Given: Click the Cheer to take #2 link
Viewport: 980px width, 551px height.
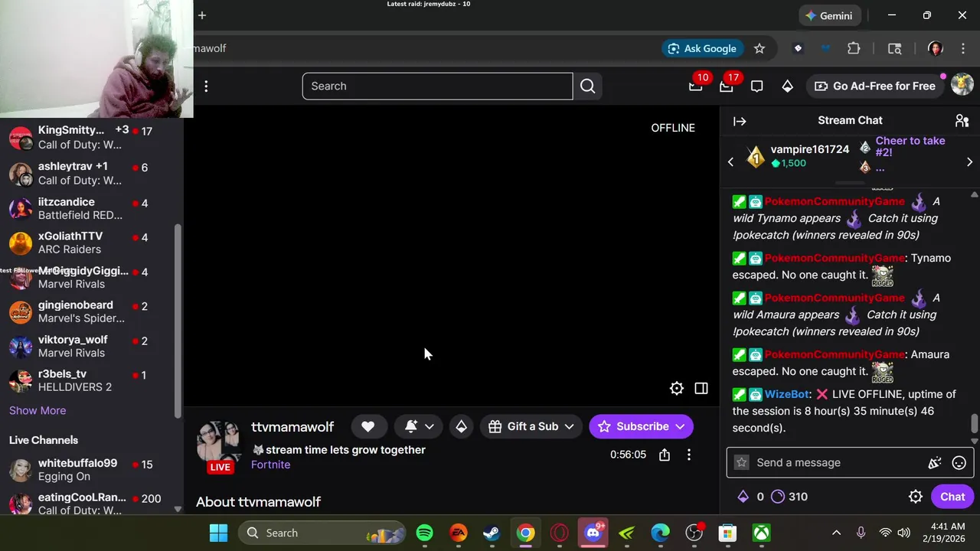Looking at the screenshot, I should click(910, 146).
